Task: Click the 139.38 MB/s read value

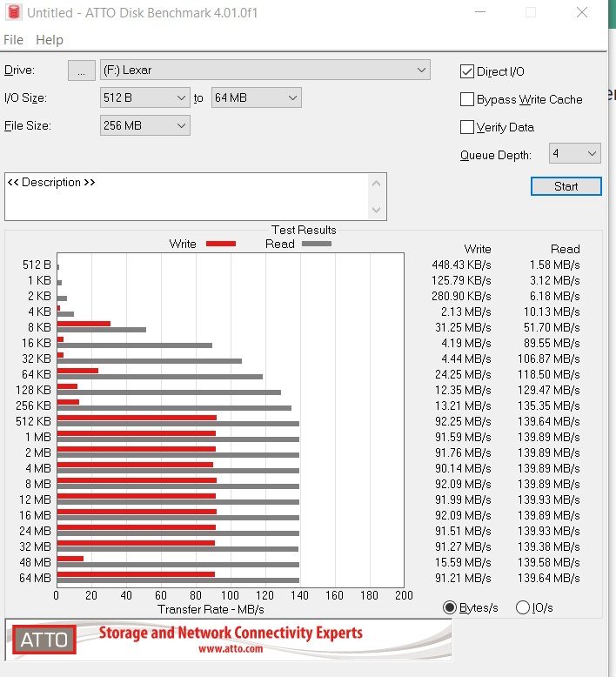Action: (549, 546)
